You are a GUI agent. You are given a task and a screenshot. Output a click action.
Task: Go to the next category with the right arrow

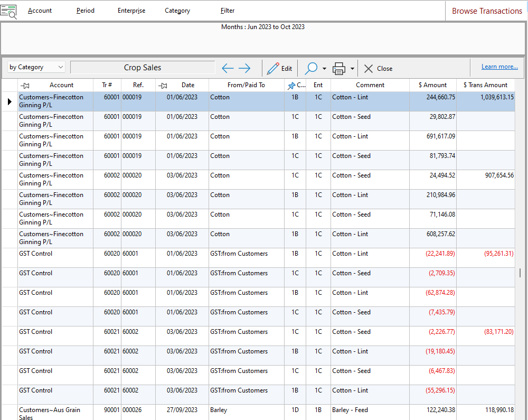point(244,68)
